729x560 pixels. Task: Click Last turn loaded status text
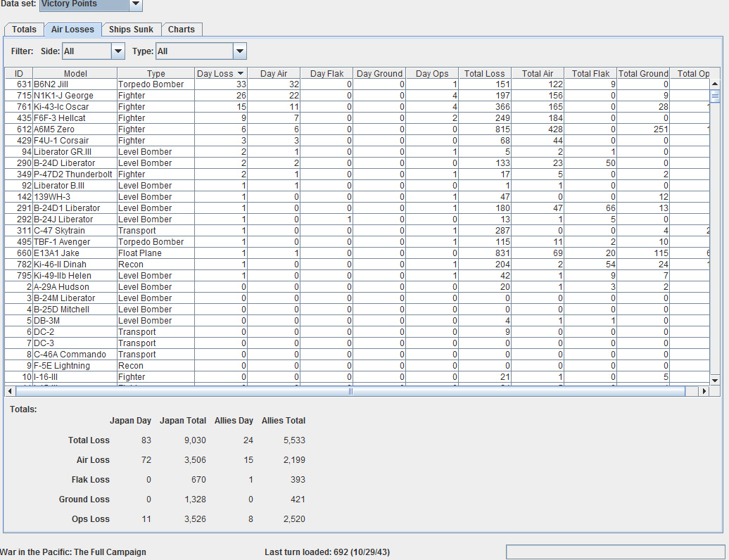327,552
